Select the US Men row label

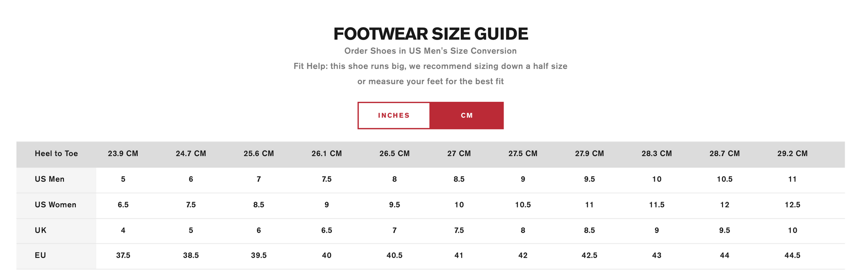(50, 179)
